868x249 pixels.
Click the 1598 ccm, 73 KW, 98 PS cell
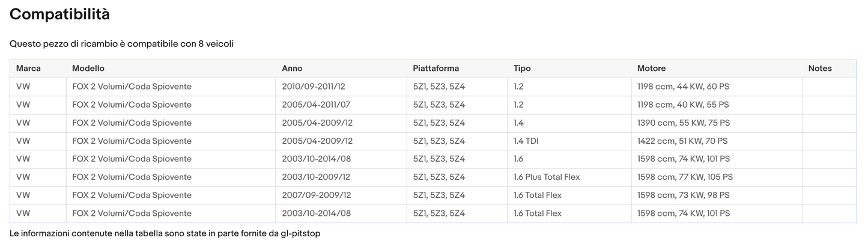pos(683,195)
